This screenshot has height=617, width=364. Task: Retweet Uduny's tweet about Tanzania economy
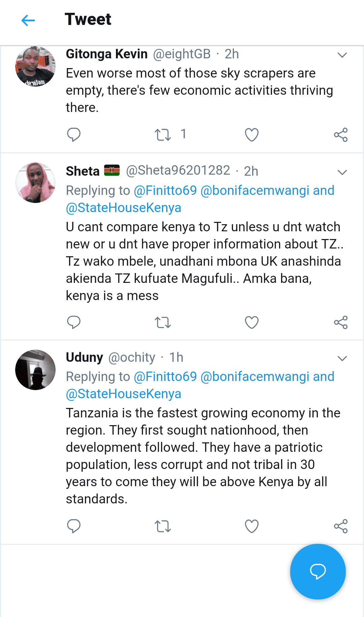tap(163, 526)
